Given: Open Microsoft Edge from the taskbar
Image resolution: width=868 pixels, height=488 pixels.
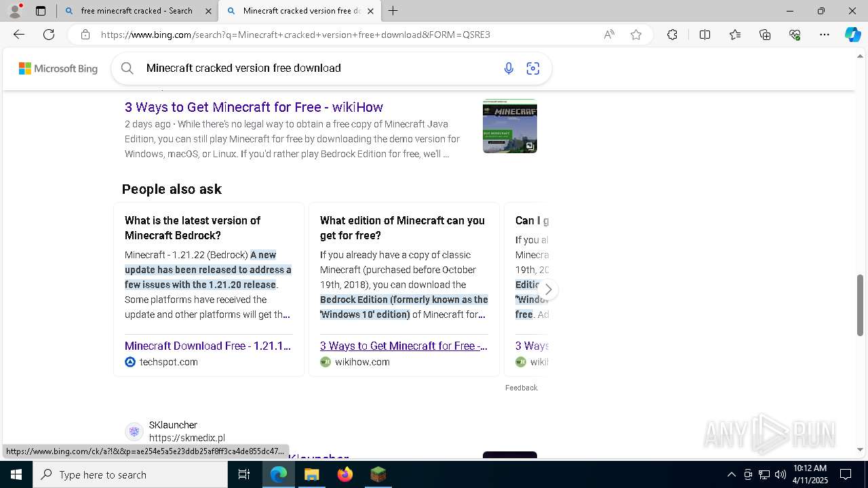Looking at the screenshot, I should [x=279, y=474].
